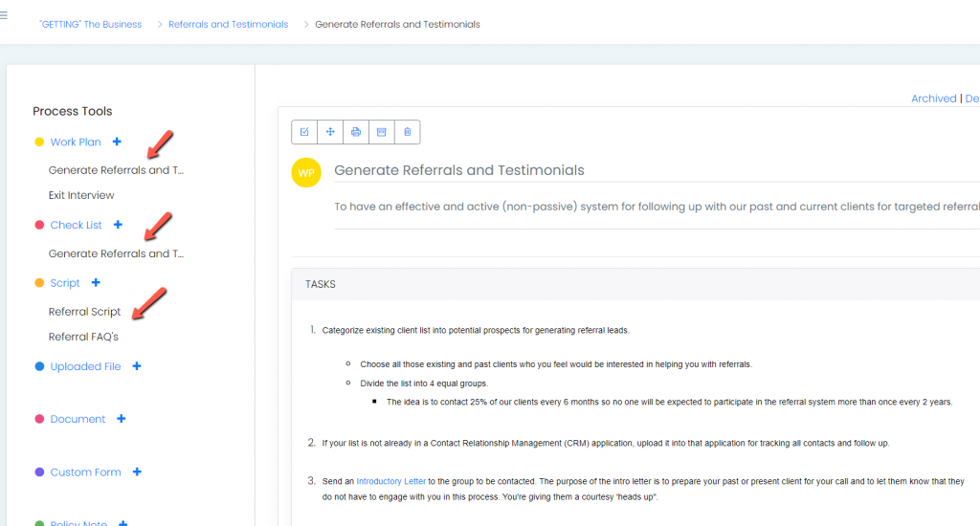The height and width of the screenshot is (526, 980).
Task: Open the Script section link
Action: 65,283
